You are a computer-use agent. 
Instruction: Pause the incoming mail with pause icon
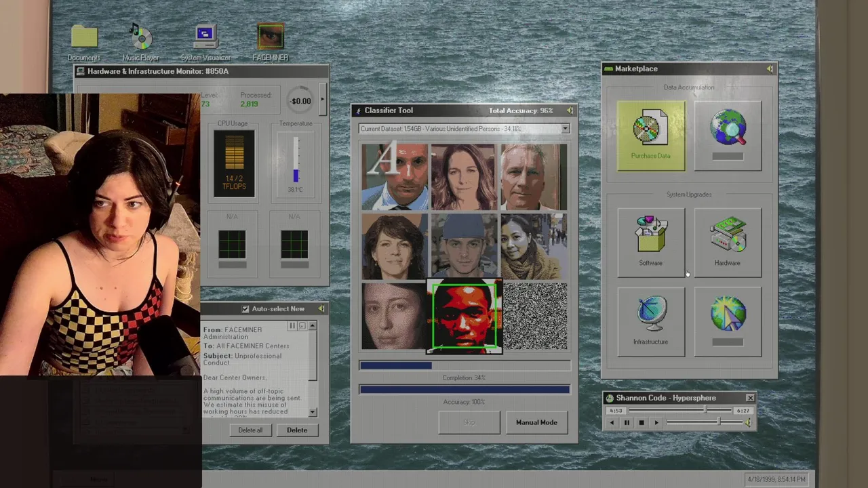[x=292, y=326]
